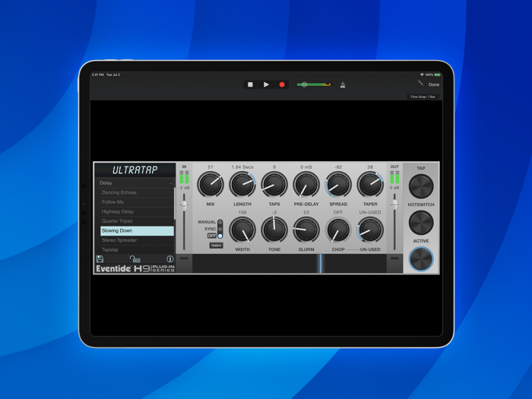Click the MIX knob

(x=211, y=185)
